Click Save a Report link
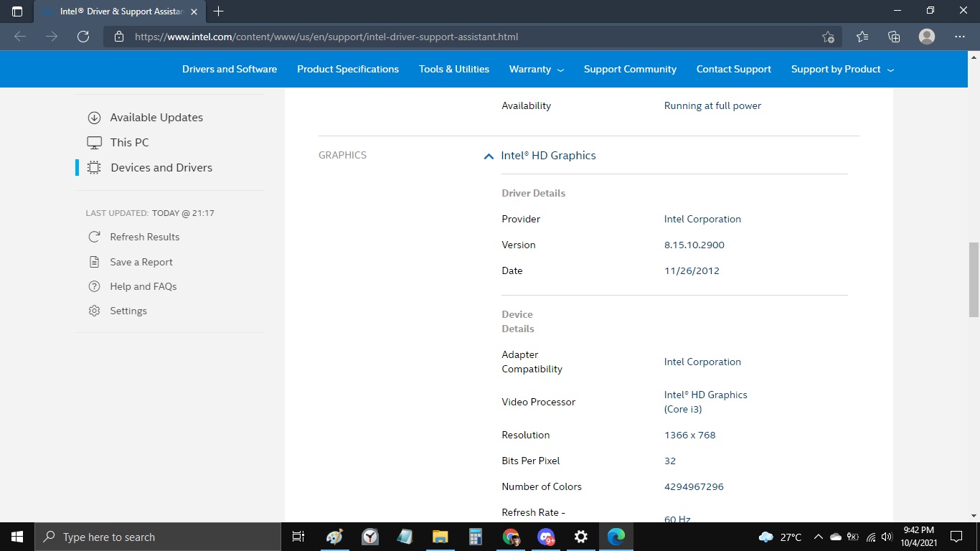Screen dimensions: 980x551 tap(141, 262)
